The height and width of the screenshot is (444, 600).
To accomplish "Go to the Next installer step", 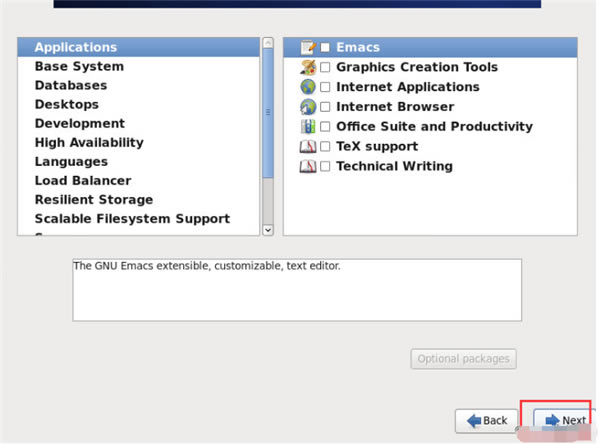I will [x=563, y=421].
